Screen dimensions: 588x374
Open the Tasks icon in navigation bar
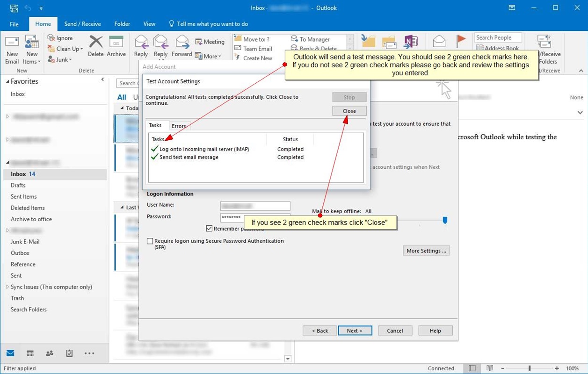coord(69,353)
